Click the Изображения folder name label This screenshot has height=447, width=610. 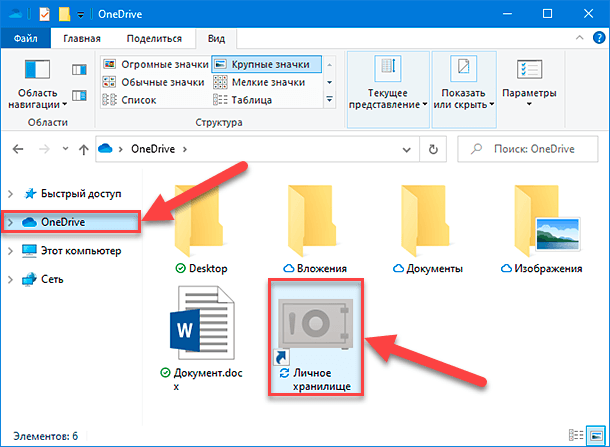coord(548,268)
